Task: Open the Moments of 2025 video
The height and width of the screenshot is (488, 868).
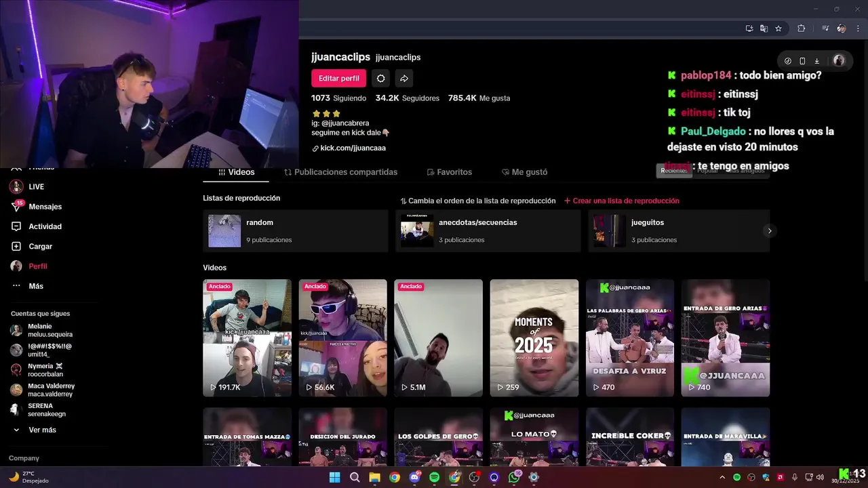Action: click(x=534, y=338)
